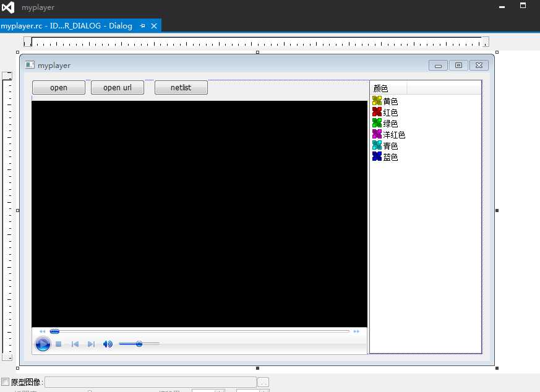Viewport: 540px width, 392px height.
Task: Select the blue icon beside 蓝色
Action: [x=377, y=156]
